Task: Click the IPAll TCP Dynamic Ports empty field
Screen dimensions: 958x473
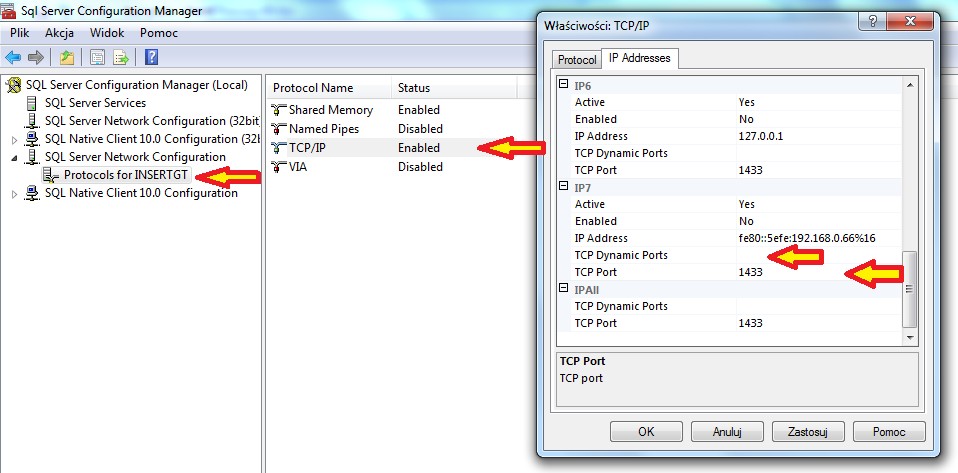Action: (819, 306)
